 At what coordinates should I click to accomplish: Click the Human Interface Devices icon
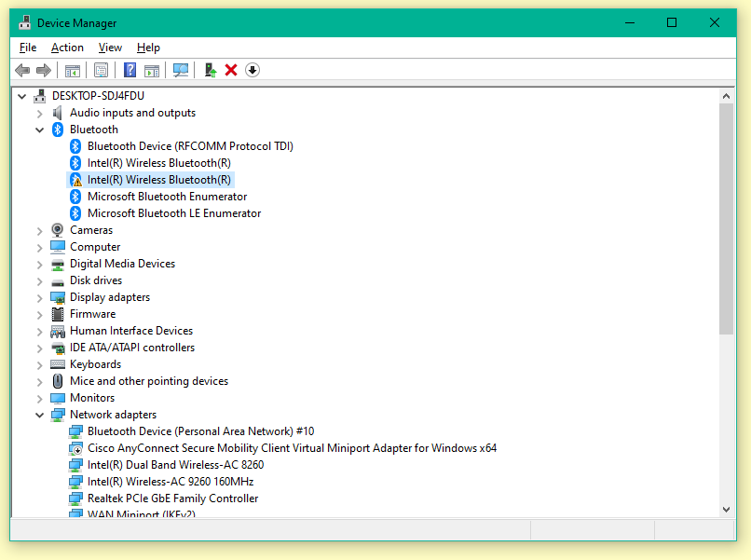pos(58,332)
